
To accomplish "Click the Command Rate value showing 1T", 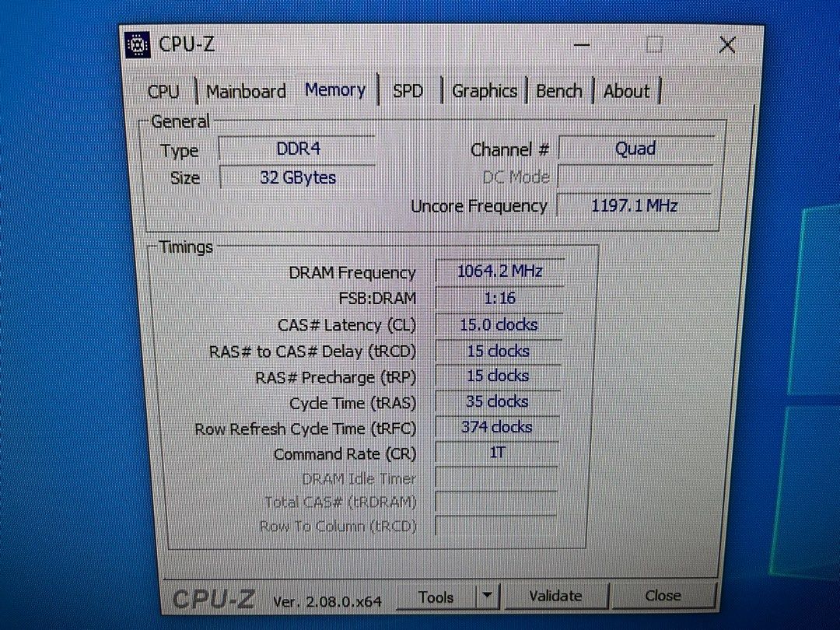I will [x=496, y=453].
